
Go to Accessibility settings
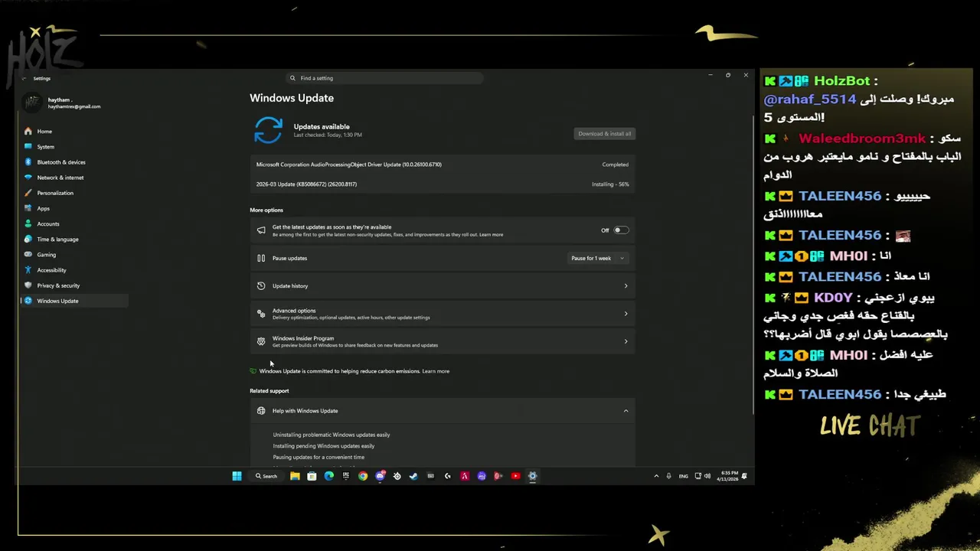click(x=74, y=269)
